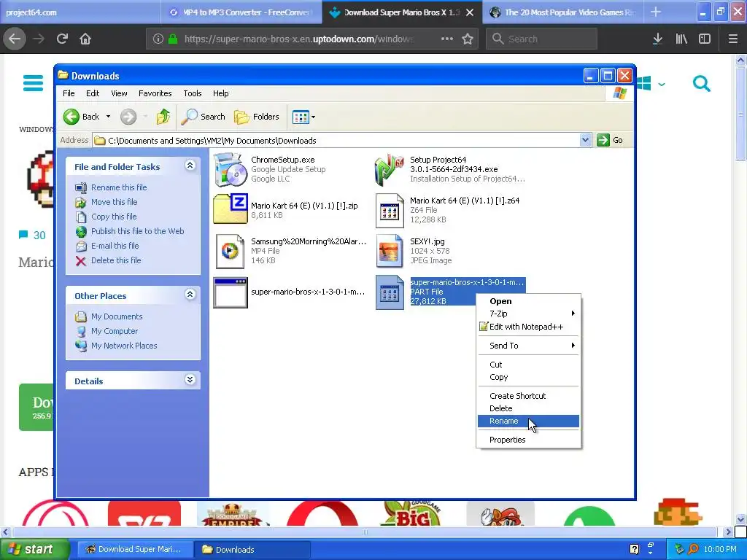Toggle the Firefox sidebar icon

(x=705, y=39)
